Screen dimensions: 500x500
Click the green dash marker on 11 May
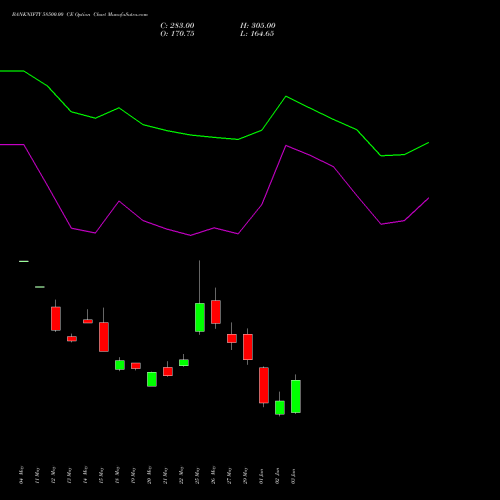40,287
